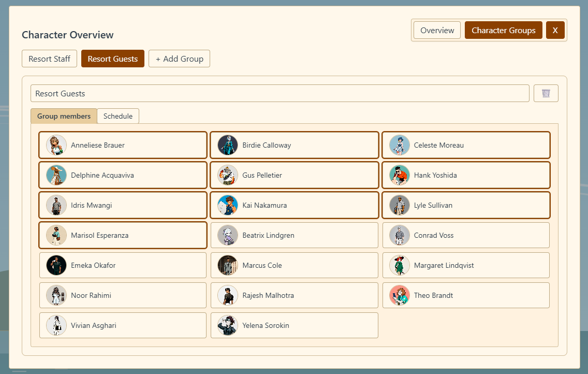The height and width of the screenshot is (374, 588).
Task: Click Hank Yoshida's avatar portrait
Action: pos(400,175)
